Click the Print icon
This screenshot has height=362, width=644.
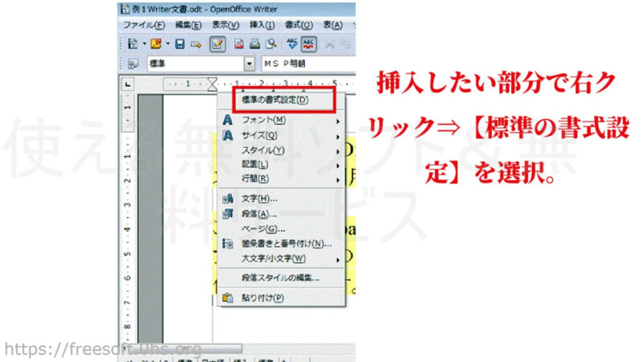254,44
